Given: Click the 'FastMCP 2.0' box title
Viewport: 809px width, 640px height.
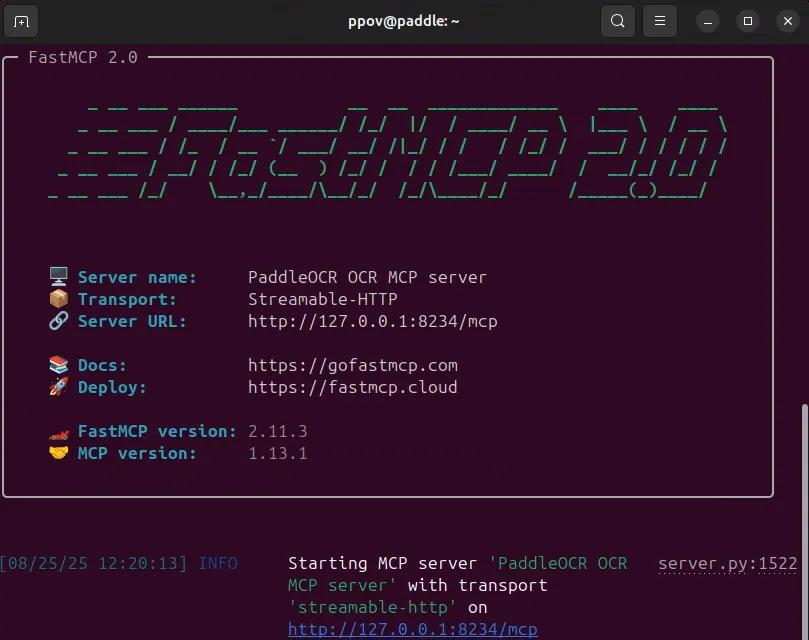Looking at the screenshot, I should click(x=83, y=57).
